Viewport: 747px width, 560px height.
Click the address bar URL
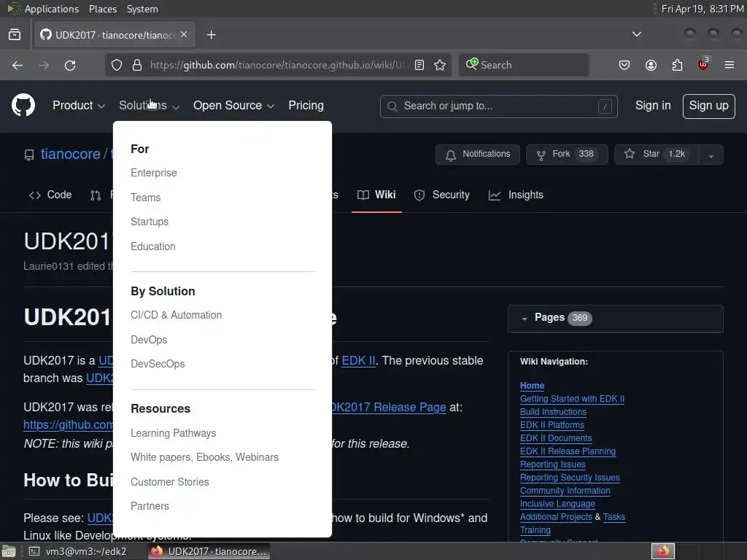tap(277, 65)
